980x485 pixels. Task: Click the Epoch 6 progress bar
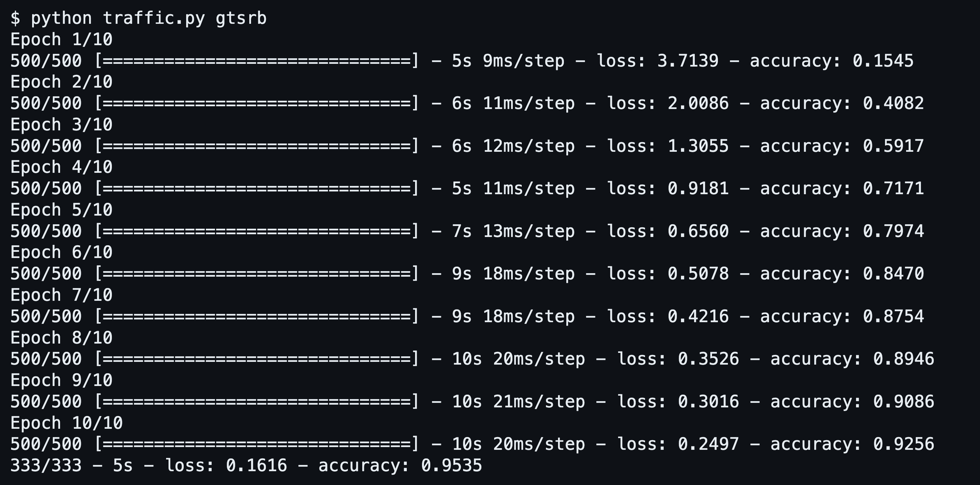pyautogui.click(x=257, y=274)
